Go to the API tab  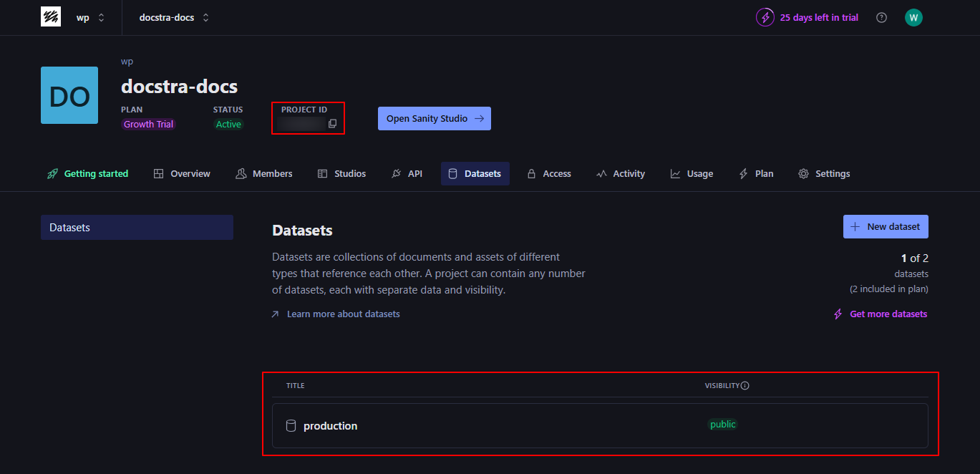[407, 174]
